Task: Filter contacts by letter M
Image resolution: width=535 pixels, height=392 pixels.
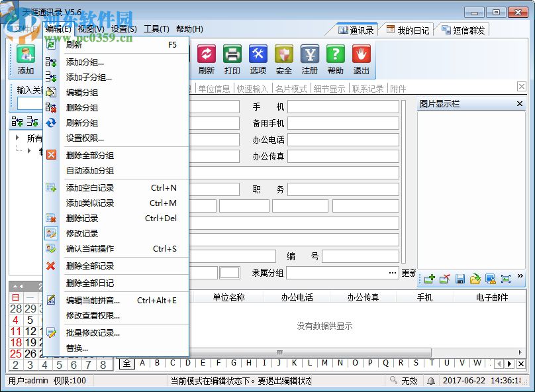Action: (324, 363)
